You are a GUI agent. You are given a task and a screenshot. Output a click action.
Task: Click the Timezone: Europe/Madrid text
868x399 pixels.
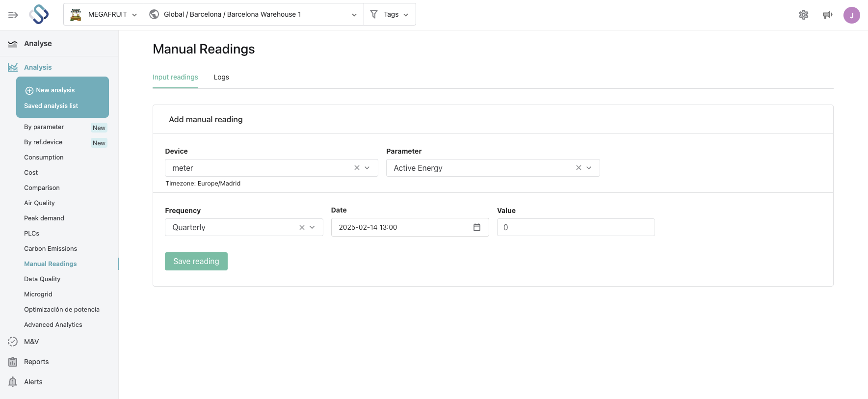(203, 184)
